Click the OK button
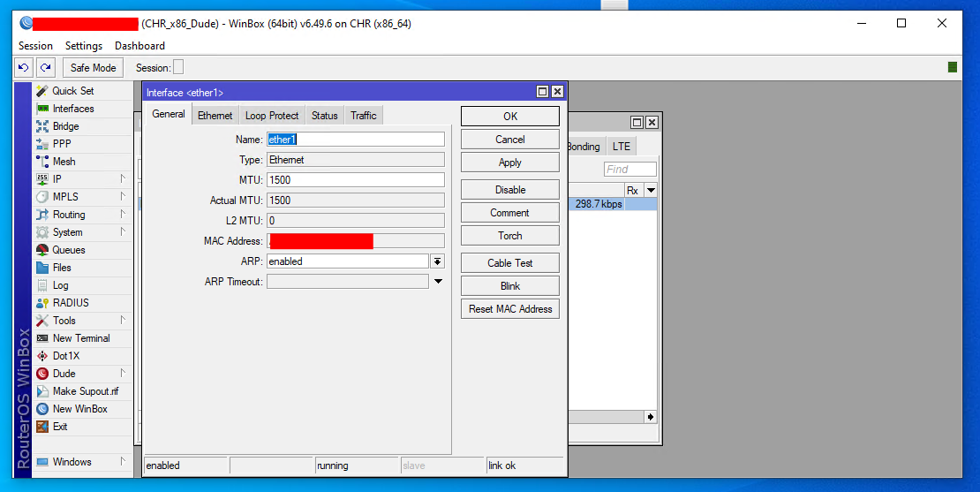The image size is (980, 492). tap(510, 117)
